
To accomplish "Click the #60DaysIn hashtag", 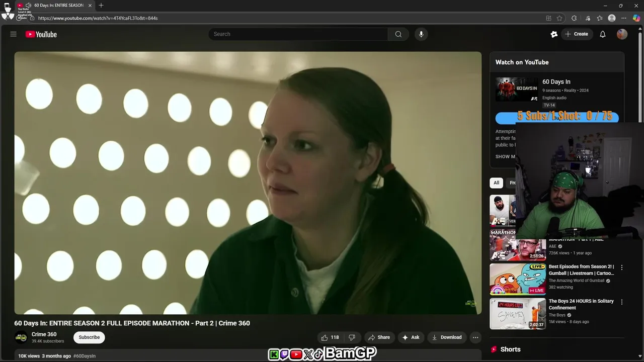I will [x=85, y=356].
